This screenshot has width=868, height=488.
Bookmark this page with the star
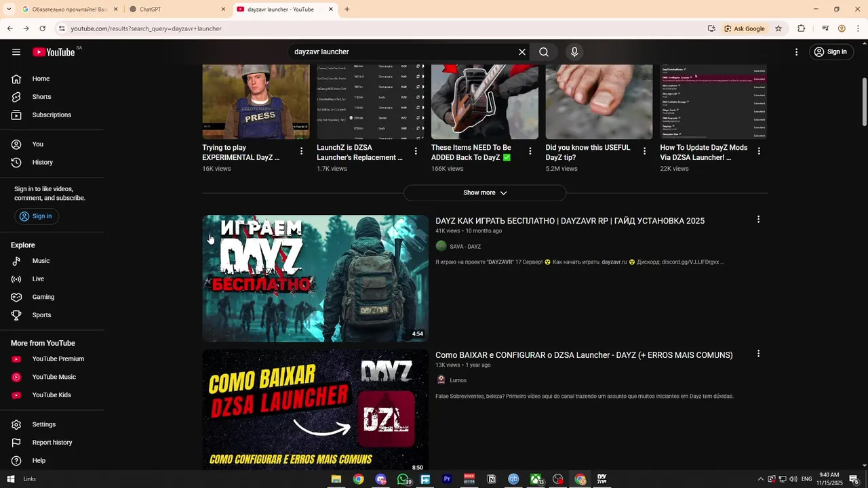778,28
